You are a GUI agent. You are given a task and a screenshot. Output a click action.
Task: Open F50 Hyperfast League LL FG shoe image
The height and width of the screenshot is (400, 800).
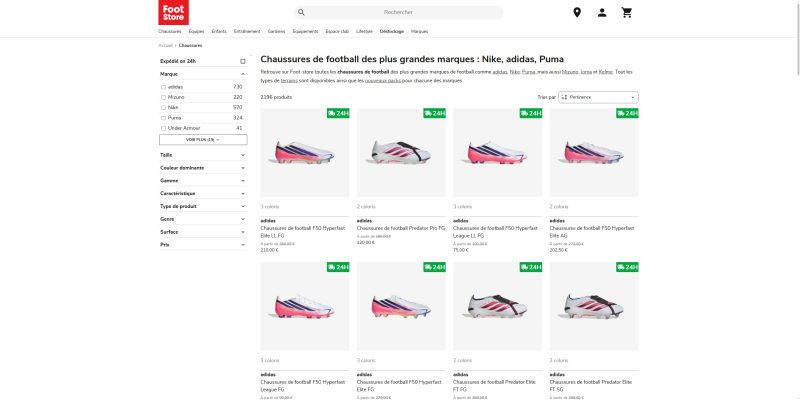[x=497, y=153]
